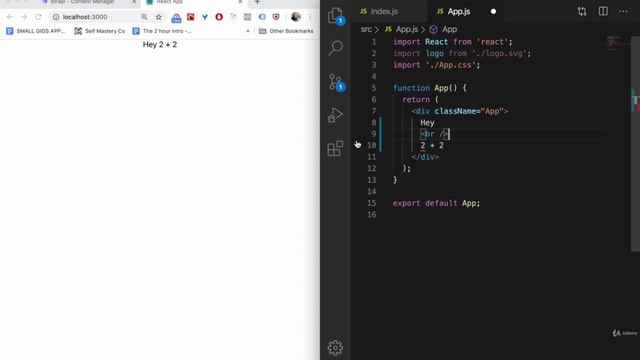
Task: Click the blue V extension icon
Action: pos(205,17)
